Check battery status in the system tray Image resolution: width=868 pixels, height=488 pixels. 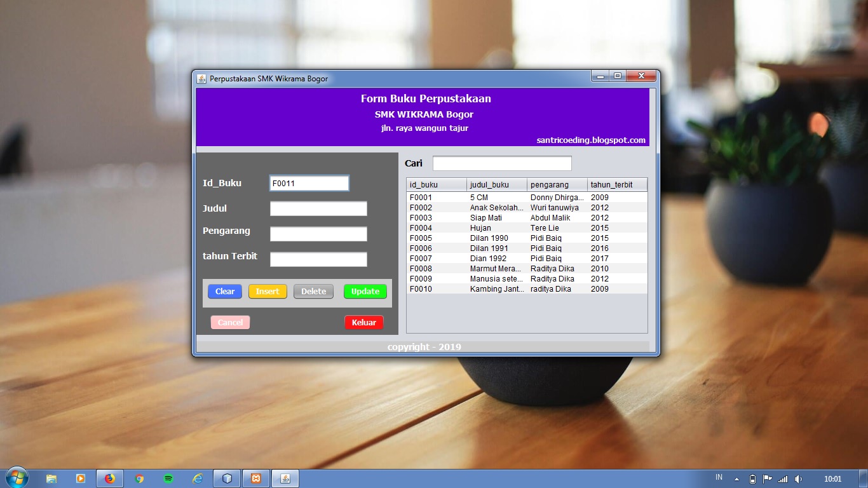click(x=752, y=478)
